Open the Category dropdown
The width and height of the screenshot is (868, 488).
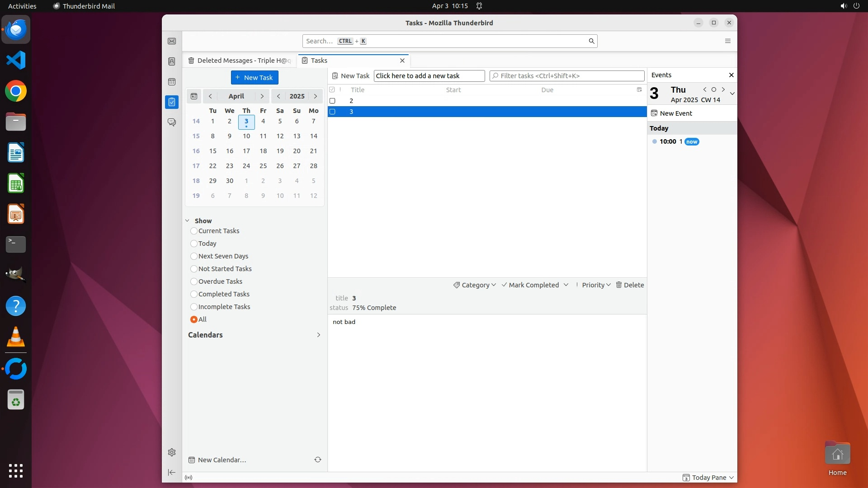click(x=475, y=285)
